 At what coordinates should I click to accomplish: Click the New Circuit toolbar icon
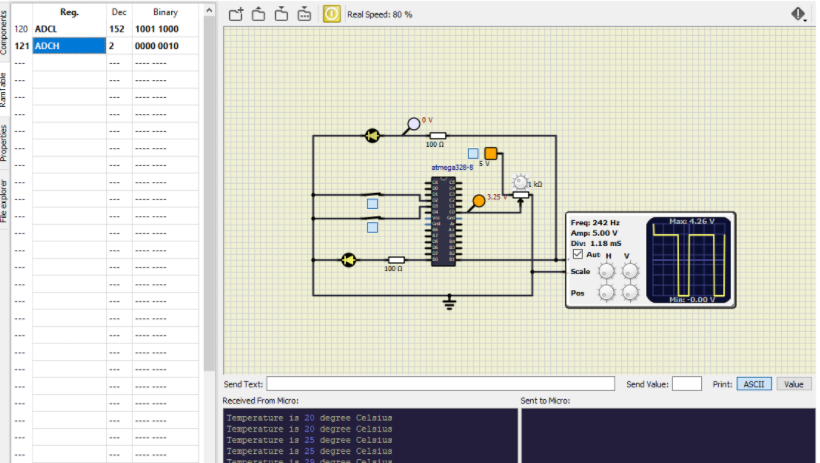(x=236, y=14)
